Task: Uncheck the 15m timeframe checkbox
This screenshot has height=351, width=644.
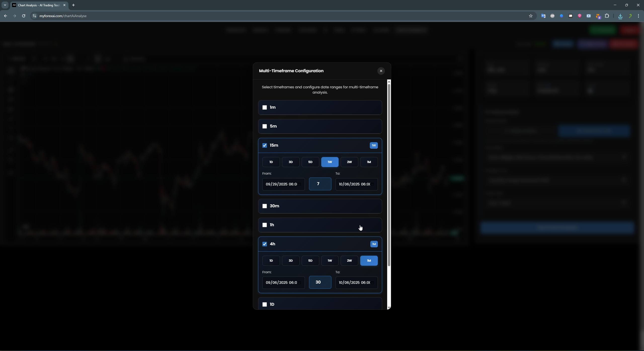Action: click(x=265, y=145)
